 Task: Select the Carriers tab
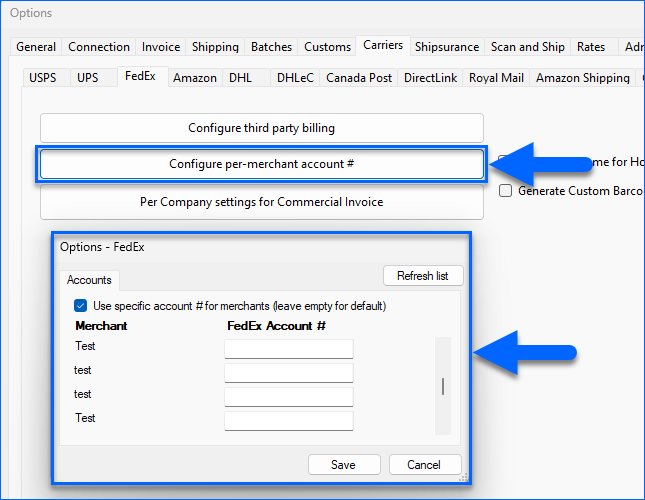383,45
